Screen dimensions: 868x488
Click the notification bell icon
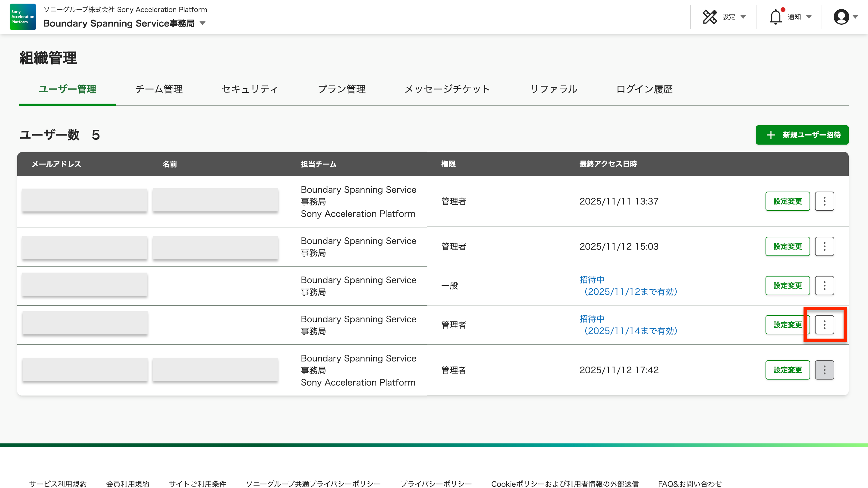(775, 17)
